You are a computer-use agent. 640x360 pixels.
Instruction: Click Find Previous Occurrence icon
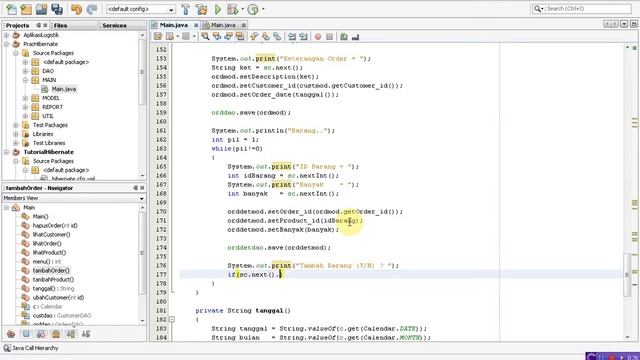pyautogui.click(x=217, y=37)
